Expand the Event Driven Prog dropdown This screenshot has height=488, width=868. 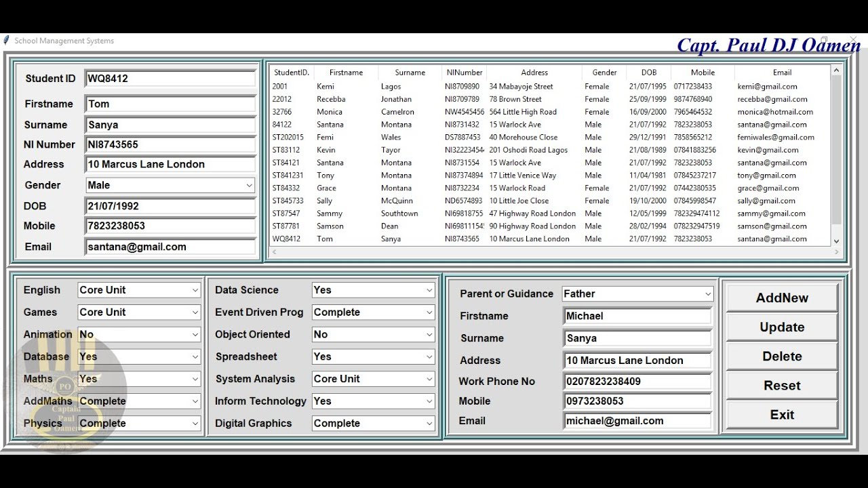(x=374, y=312)
